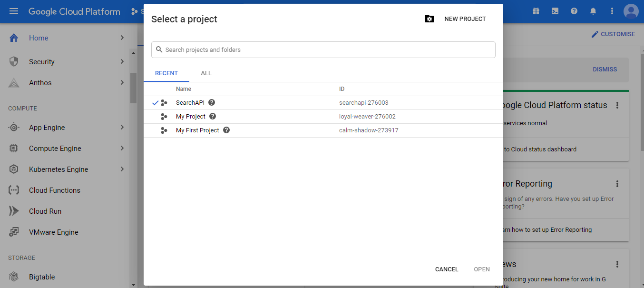Click the Anthos triangle icon
This screenshot has height=288, width=644.
coord(14,83)
